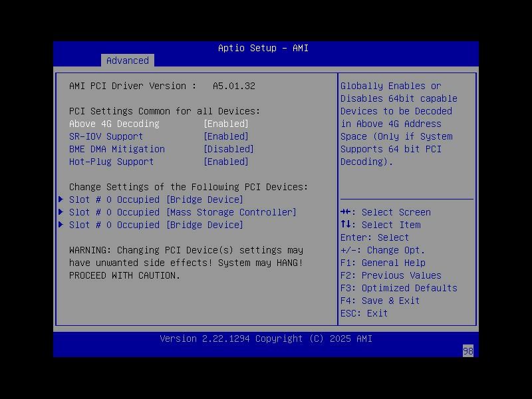
Task: Click the left-right arrows icon for Select Screen
Action: [x=346, y=211]
